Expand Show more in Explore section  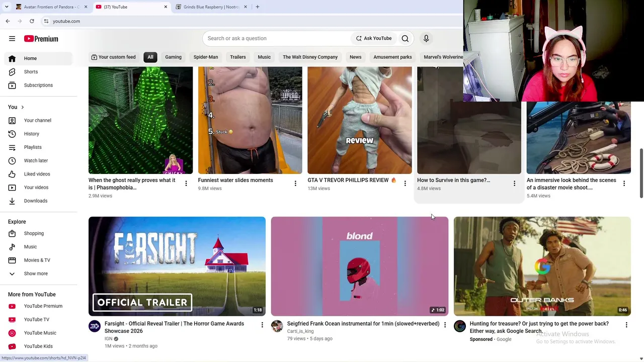tap(39, 274)
